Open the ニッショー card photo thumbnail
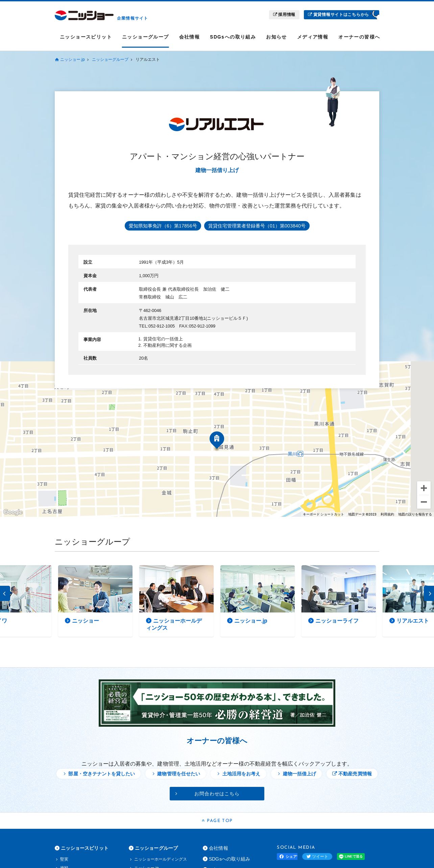 tap(95, 589)
